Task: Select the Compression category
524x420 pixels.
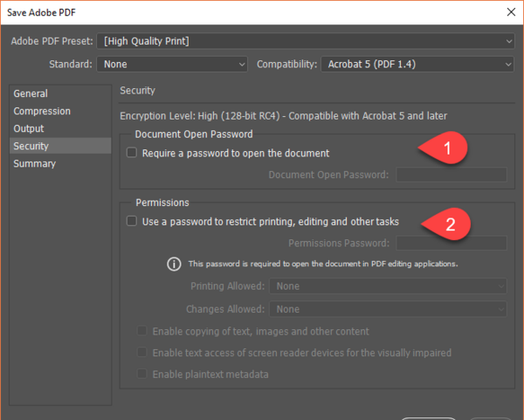Action: [60, 111]
